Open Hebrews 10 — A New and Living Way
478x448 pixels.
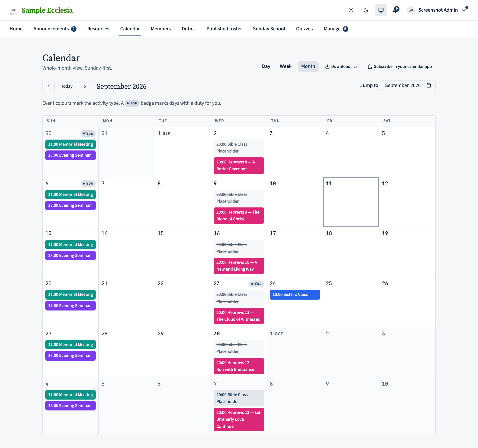click(238, 266)
